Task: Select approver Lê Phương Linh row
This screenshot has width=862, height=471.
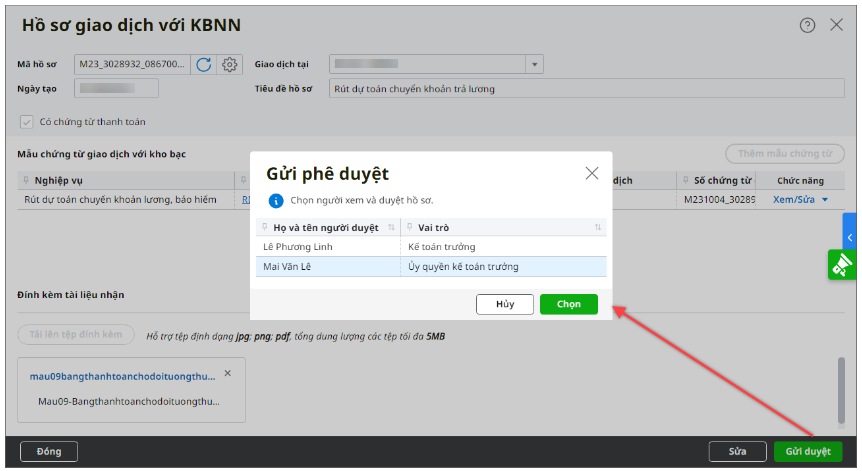Action: 431,247
